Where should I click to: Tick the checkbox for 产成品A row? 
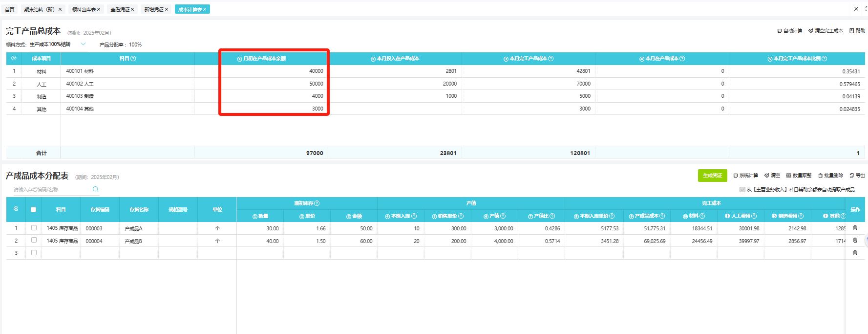coord(34,228)
